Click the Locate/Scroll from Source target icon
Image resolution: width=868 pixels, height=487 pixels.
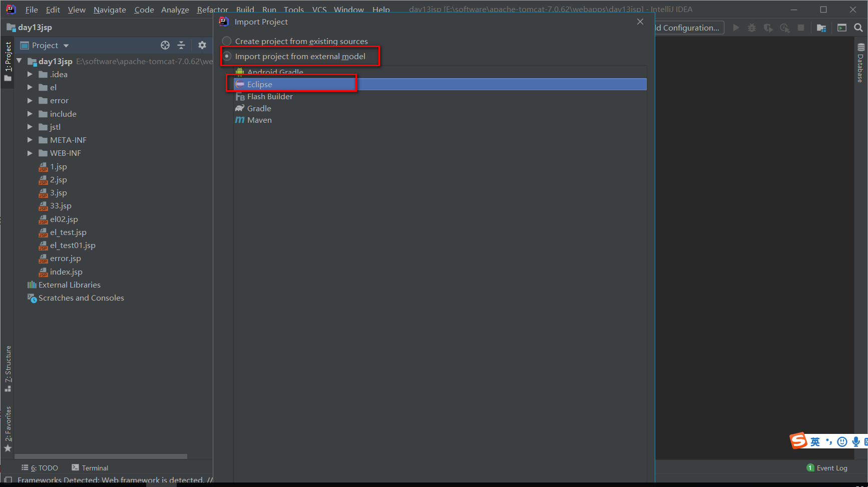tap(165, 45)
